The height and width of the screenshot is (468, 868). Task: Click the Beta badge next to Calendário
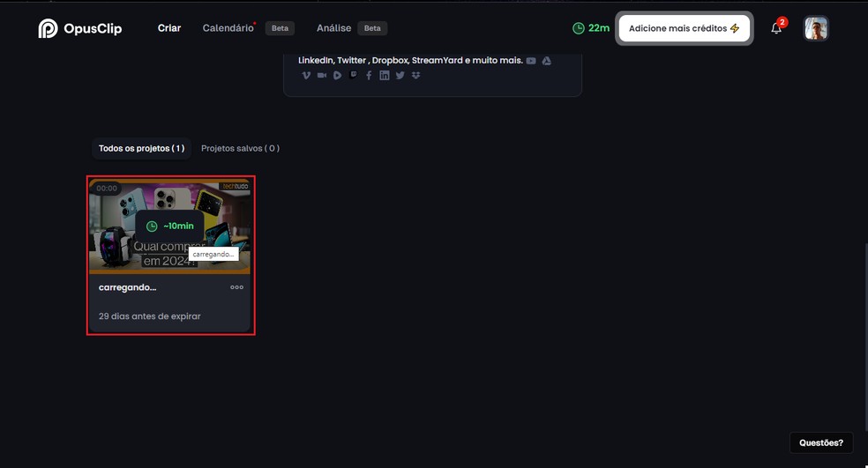click(281, 28)
